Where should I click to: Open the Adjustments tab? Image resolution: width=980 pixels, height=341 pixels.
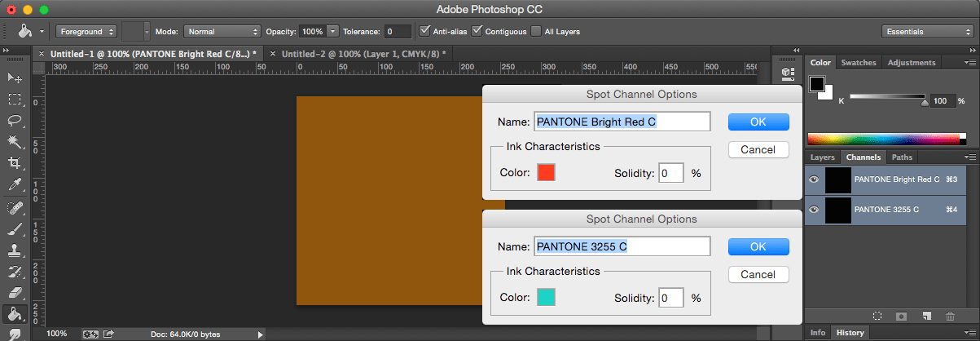912,63
